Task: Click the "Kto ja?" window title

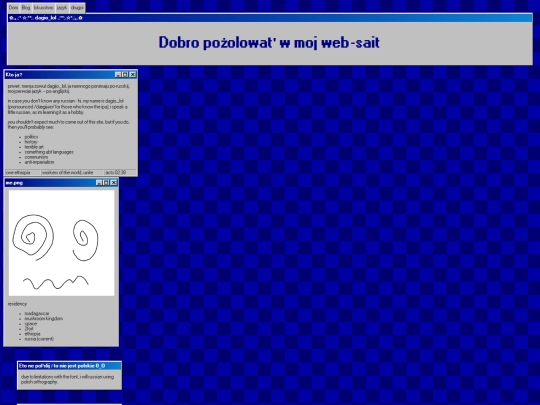Action: 14,74
